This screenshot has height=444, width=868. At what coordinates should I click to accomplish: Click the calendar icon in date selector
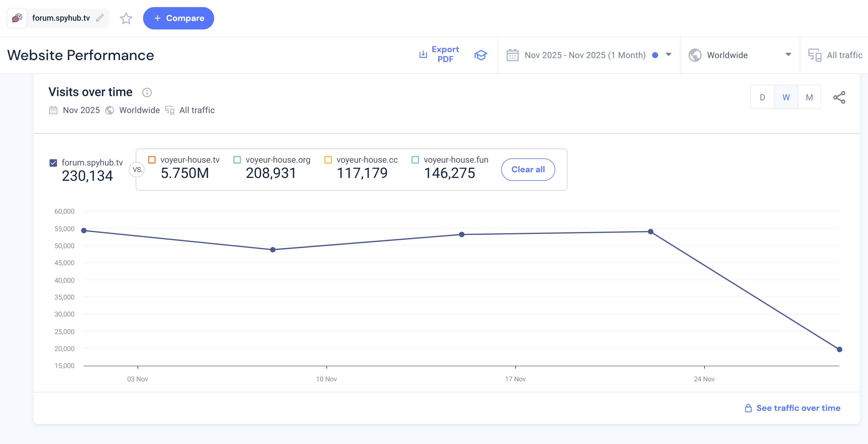tap(512, 55)
